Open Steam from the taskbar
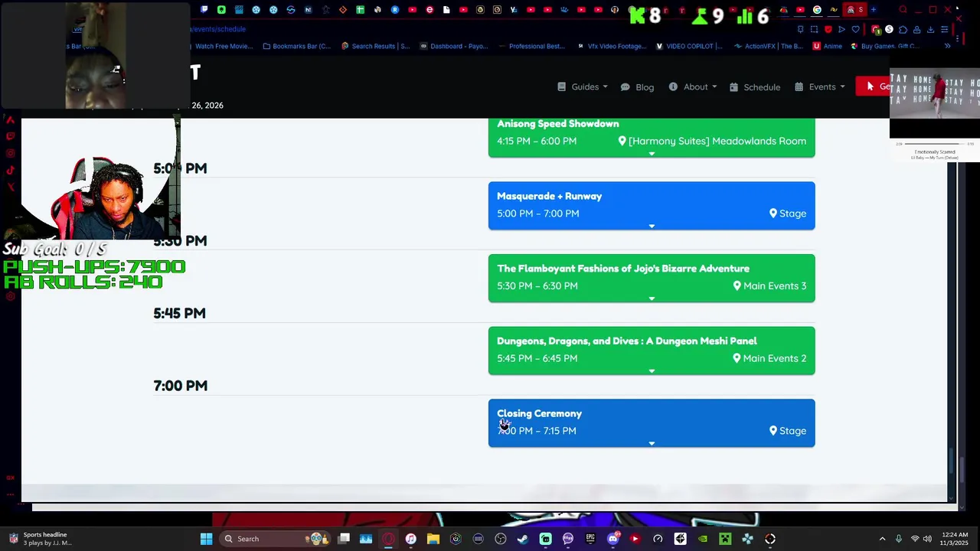Image resolution: width=980 pixels, height=551 pixels. (523, 539)
